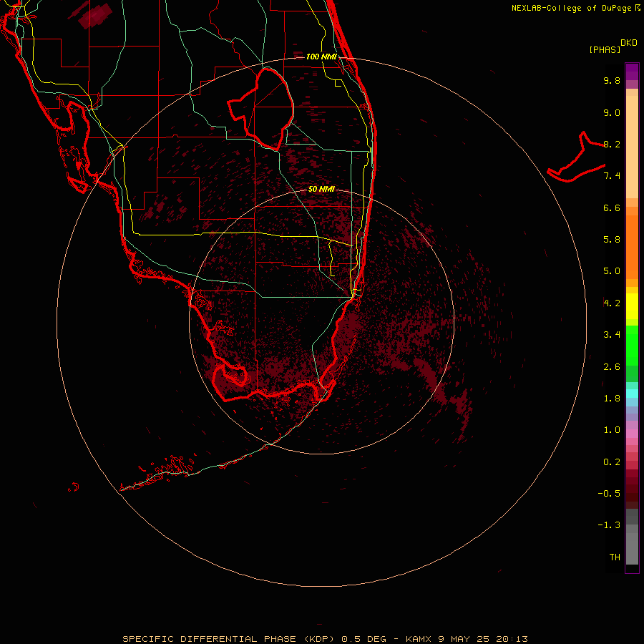Click the 1.0 scale value
The width and height of the screenshot is (644, 644).
[x=612, y=430]
